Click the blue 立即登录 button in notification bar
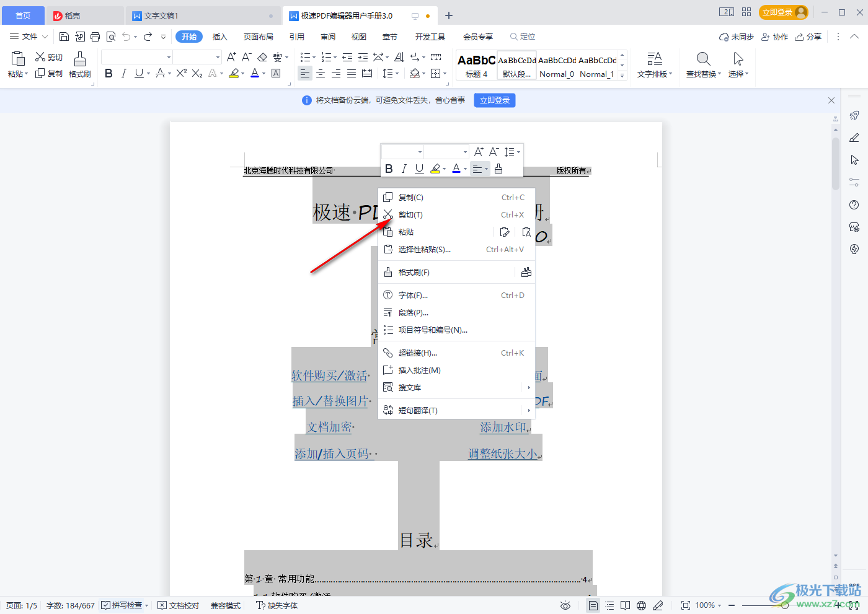Screen dimensions: 868x614 point(495,100)
